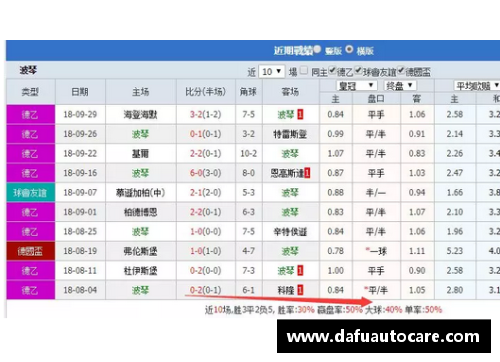Click the 海登海默 home team name
The image size is (500, 362).
coord(140,114)
